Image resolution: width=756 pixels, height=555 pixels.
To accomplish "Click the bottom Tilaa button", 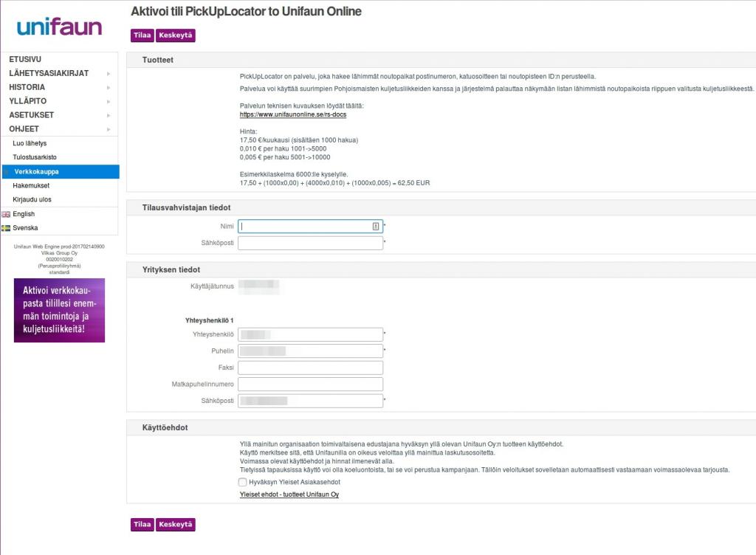I will tap(142, 524).
